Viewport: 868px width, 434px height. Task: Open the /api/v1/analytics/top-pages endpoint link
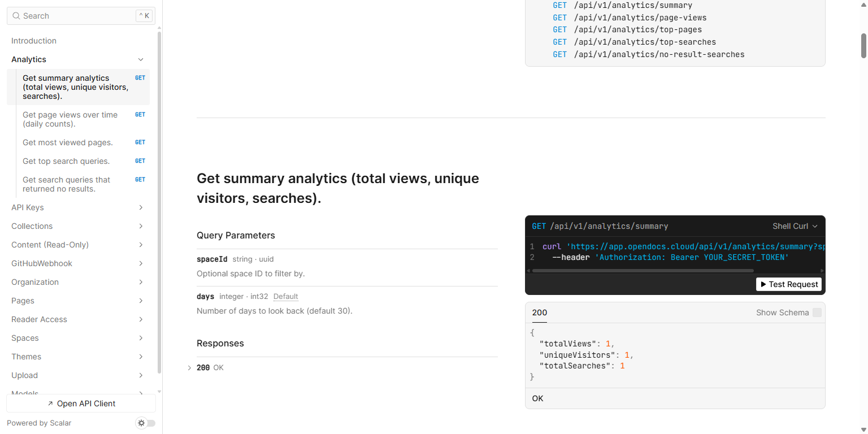click(627, 29)
